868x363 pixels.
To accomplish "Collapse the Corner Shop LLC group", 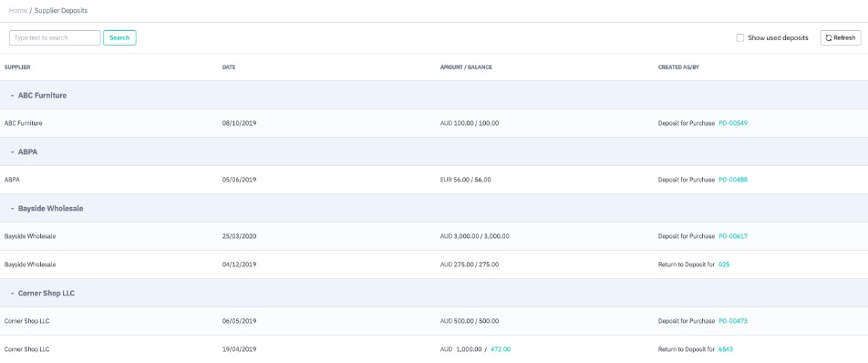I will tap(12, 294).
